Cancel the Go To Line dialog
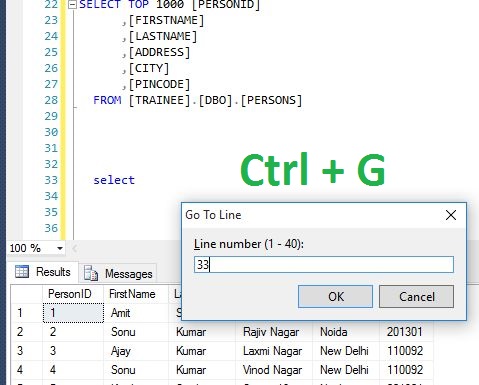479x385 pixels. coord(416,296)
